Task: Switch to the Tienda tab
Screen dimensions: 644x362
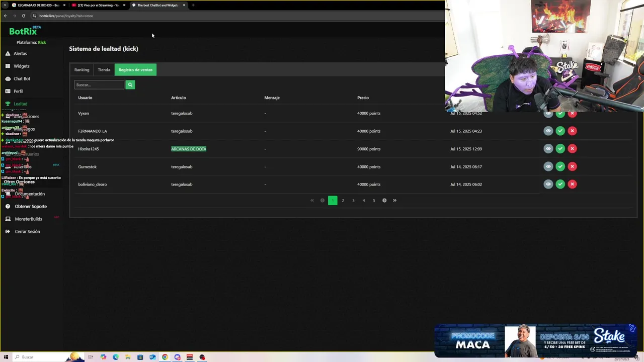Action: pyautogui.click(x=104, y=70)
